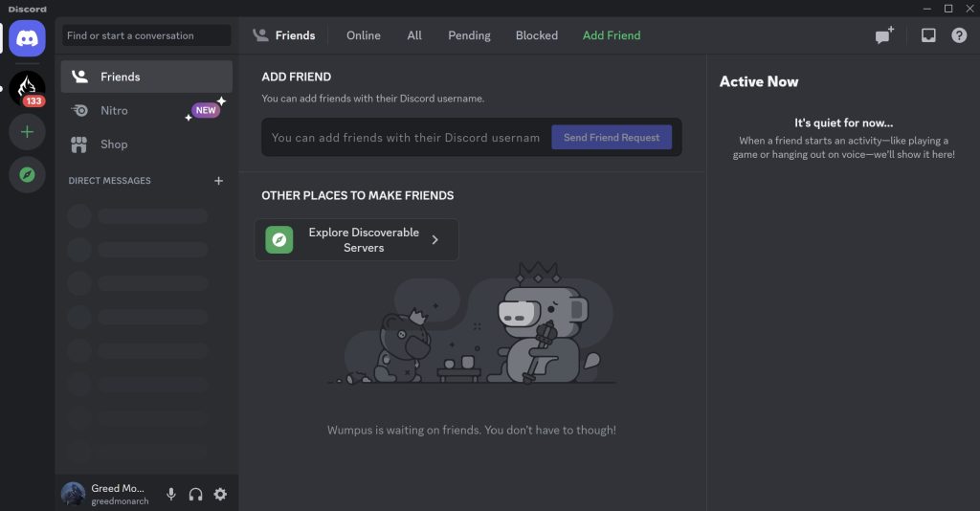This screenshot has width=980, height=511.
Task: Open the server with 133 notifications
Action: click(27, 89)
